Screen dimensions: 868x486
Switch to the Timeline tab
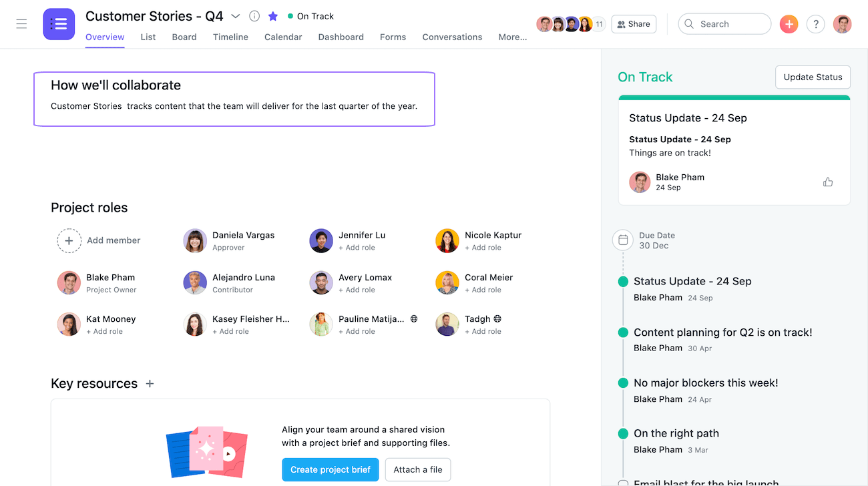point(230,37)
